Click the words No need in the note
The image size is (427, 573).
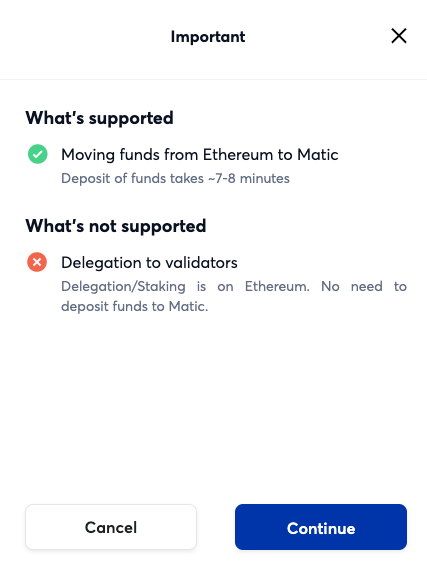point(352,286)
